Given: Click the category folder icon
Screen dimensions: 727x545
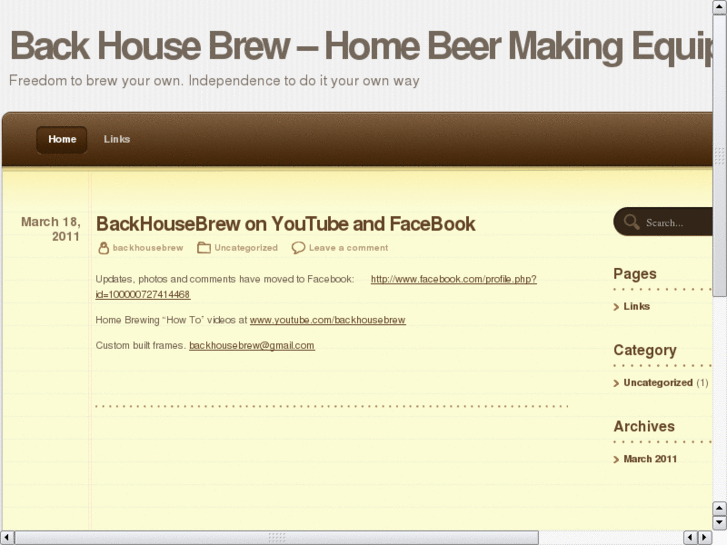Looking at the screenshot, I should point(204,248).
